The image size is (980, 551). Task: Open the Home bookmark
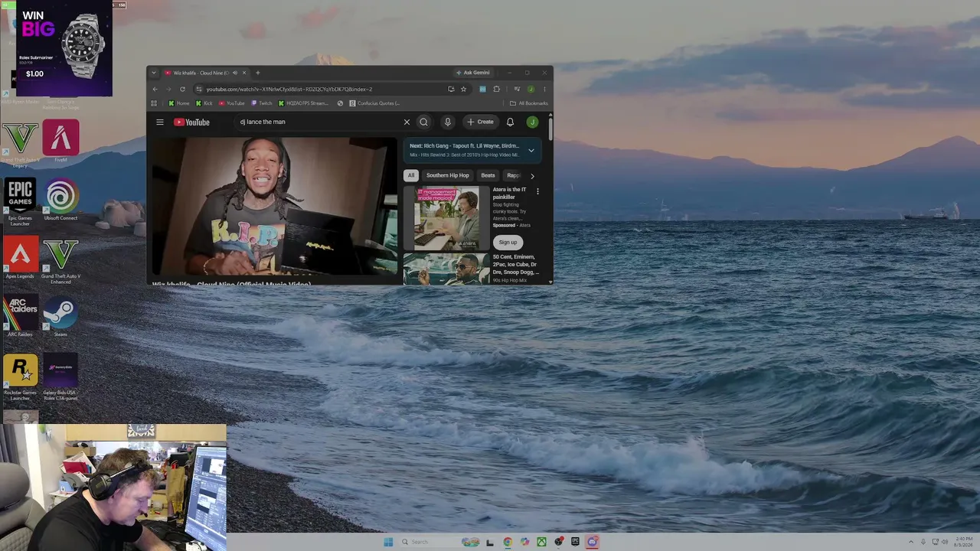[179, 103]
